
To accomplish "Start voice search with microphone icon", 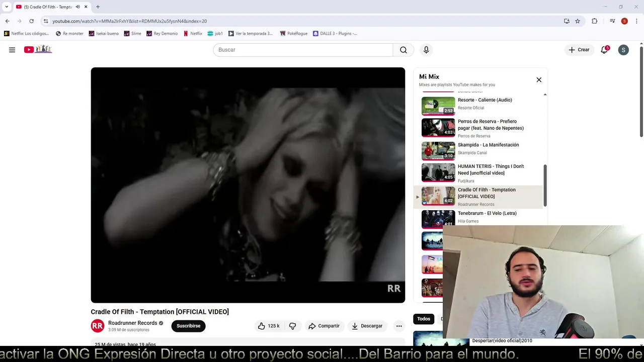I will 426,50.
